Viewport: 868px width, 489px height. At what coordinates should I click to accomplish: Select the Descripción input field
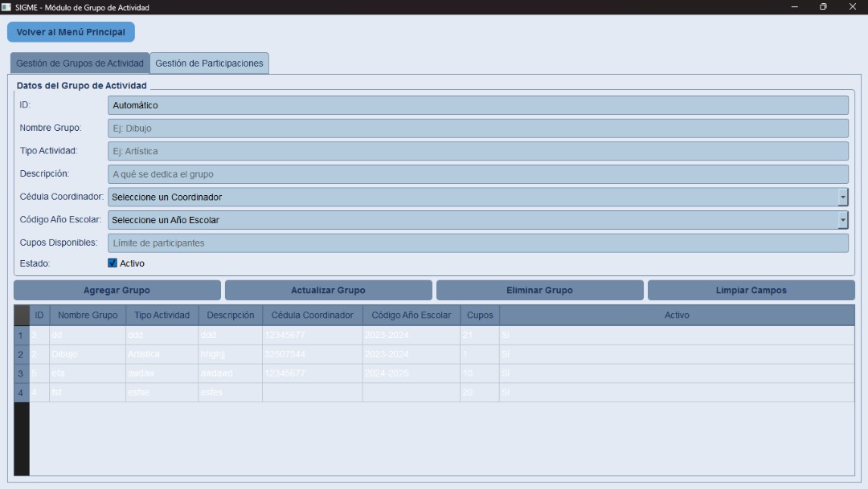(477, 174)
